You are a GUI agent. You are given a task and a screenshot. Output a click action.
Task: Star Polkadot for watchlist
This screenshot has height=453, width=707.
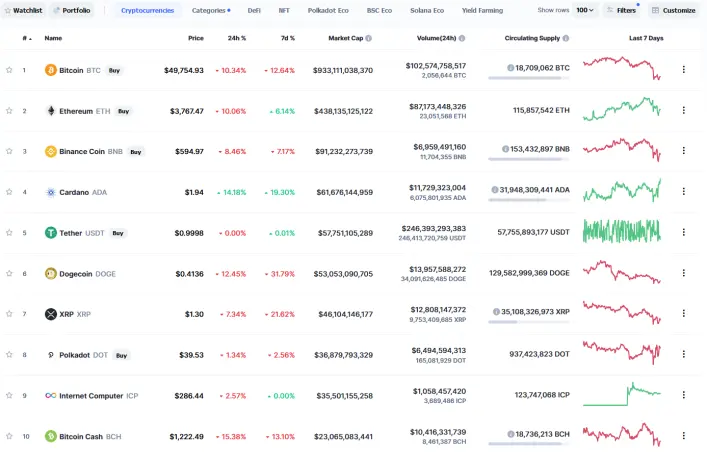(9, 355)
